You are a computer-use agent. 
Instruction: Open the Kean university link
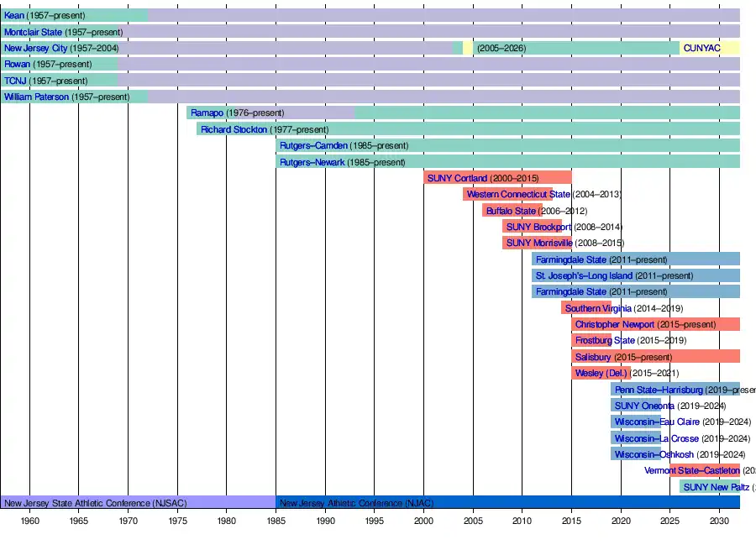point(14,16)
